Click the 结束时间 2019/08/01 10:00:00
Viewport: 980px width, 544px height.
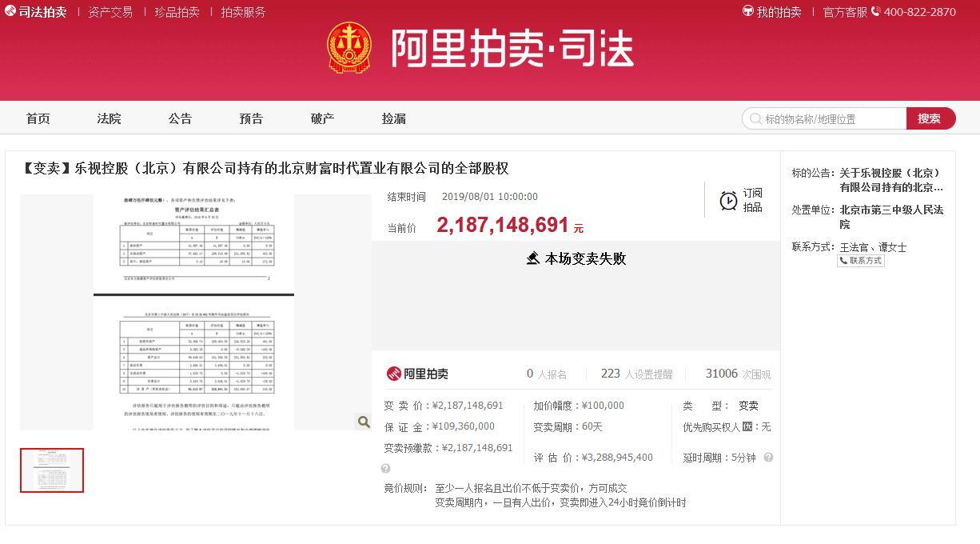pos(490,197)
